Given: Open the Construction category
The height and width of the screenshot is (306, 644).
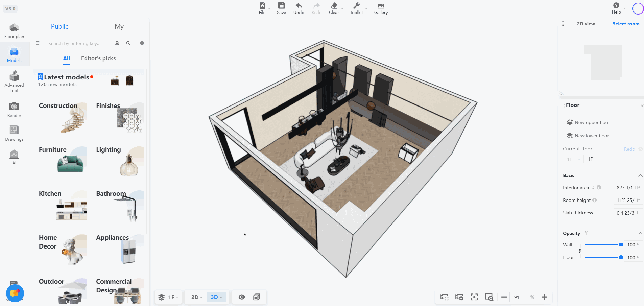Looking at the screenshot, I should 63,117.
